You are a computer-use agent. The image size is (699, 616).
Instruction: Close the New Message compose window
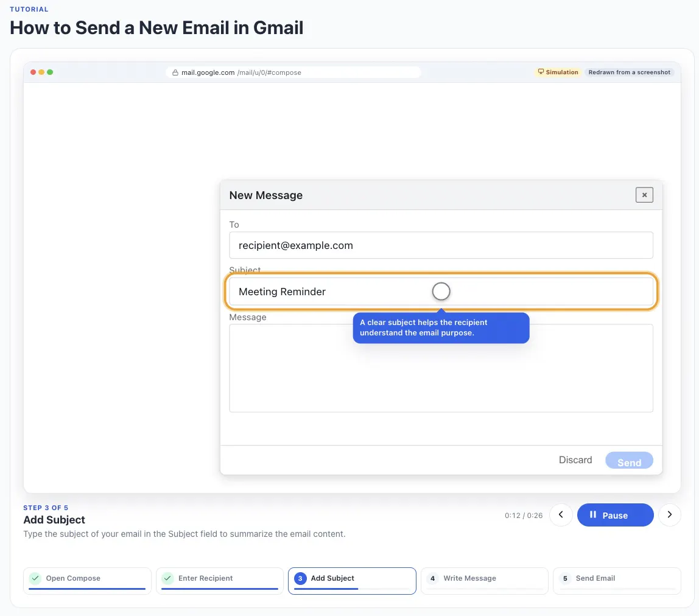pos(644,195)
